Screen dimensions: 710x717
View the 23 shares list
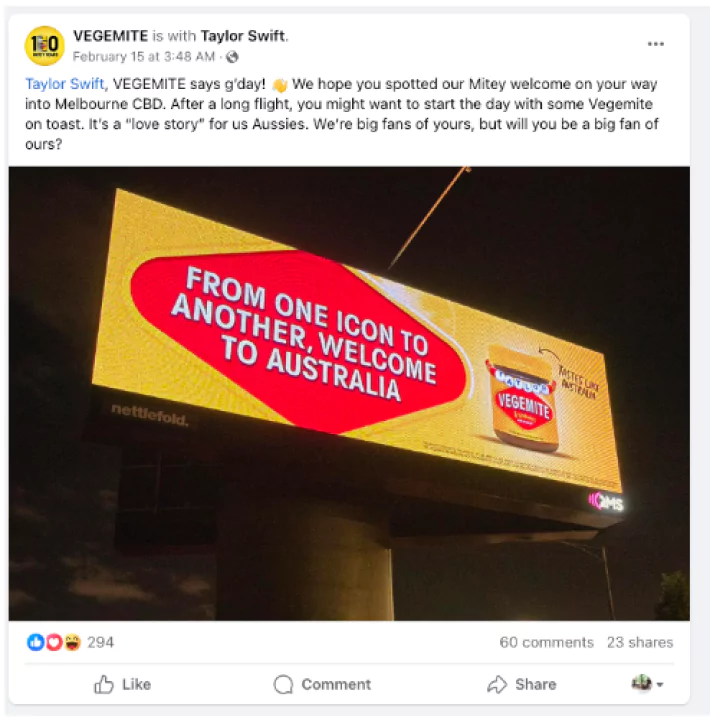pyautogui.click(x=640, y=642)
